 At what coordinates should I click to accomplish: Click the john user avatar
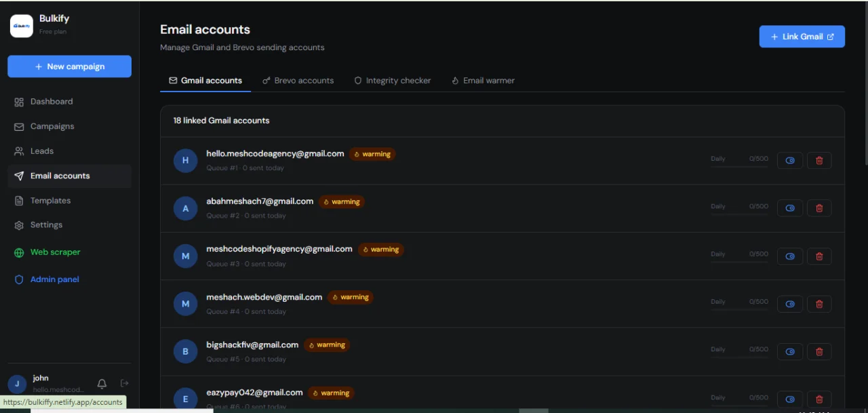click(x=17, y=385)
